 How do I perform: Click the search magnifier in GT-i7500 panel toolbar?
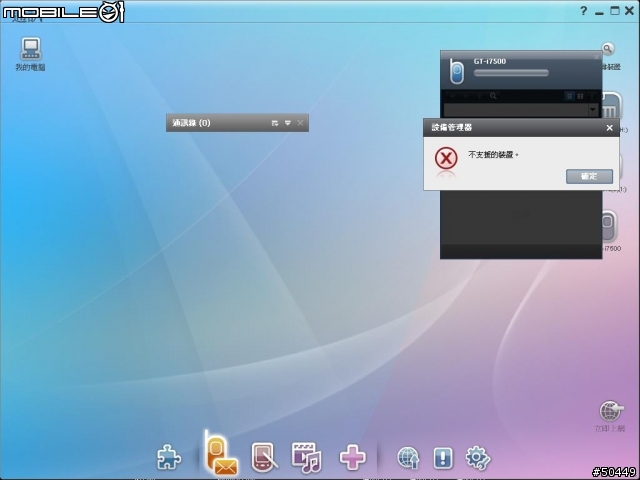[493, 96]
